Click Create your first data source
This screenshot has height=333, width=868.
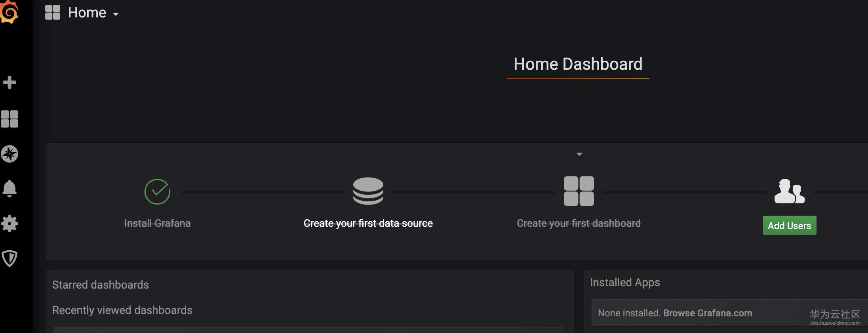pyautogui.click(x=368, y=224)
